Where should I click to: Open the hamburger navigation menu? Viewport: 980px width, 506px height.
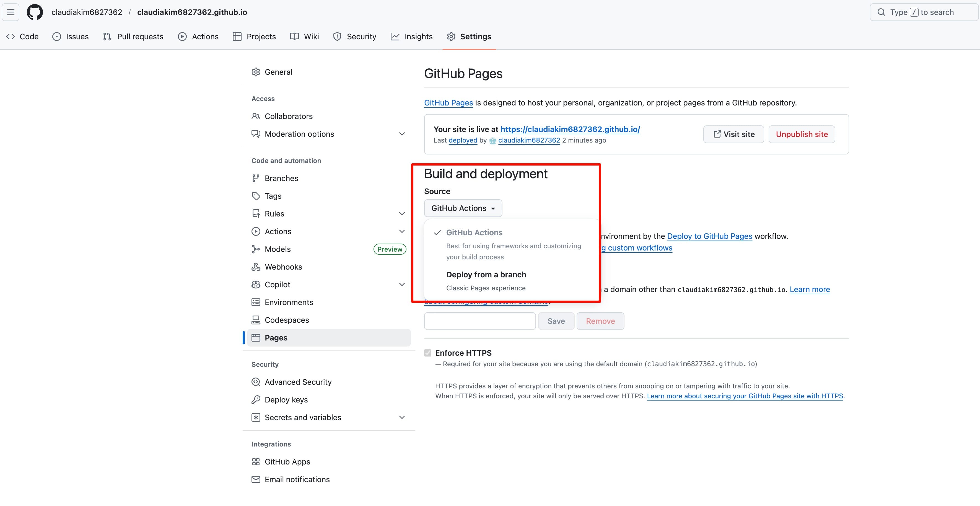coord(11,12)
